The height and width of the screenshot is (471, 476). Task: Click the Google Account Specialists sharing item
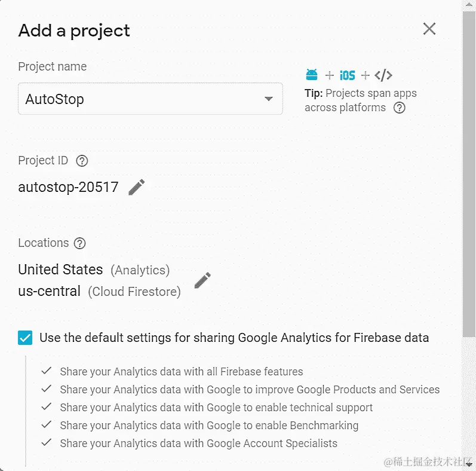pyautogui.click(x=198, y=444)
